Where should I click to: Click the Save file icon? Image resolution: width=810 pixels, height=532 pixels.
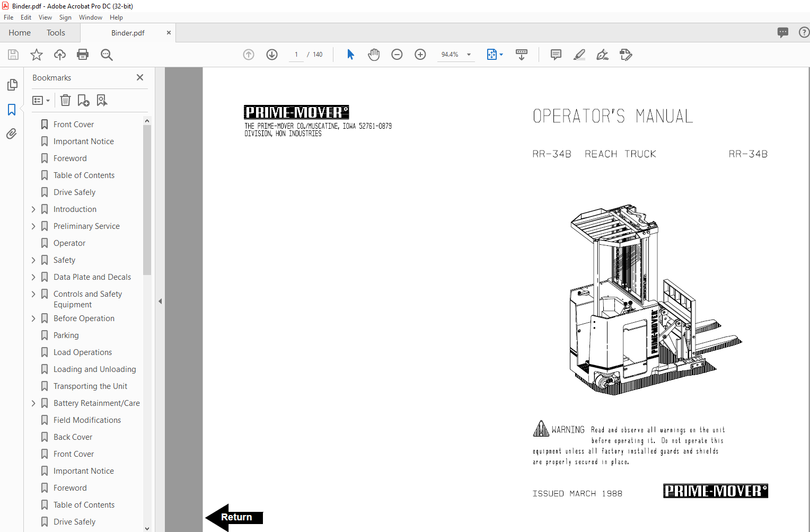pos(13,55)
